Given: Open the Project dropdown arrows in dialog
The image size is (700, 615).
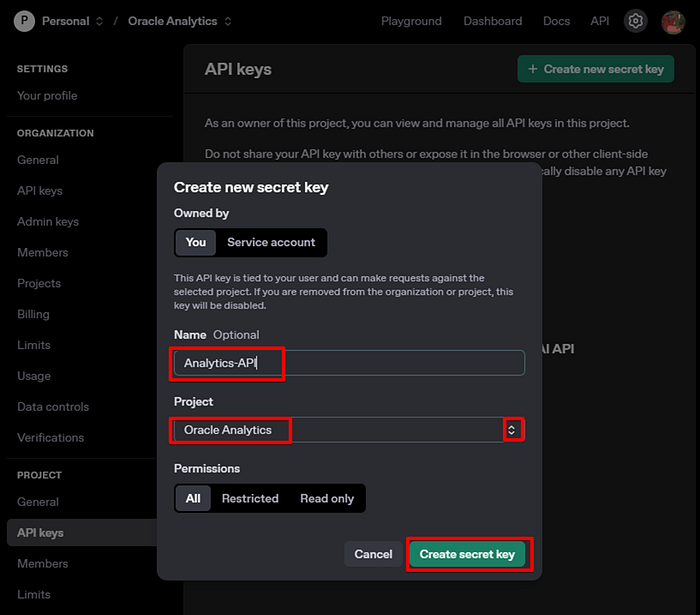Looking at the screenshot, I should (512, 430).
